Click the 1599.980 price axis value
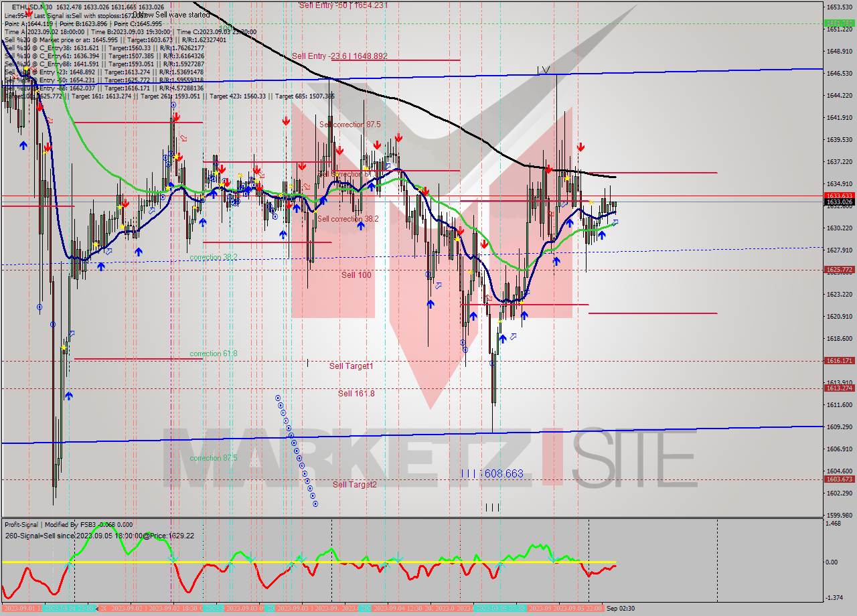 pyautogui.click(x=840, y=515)
